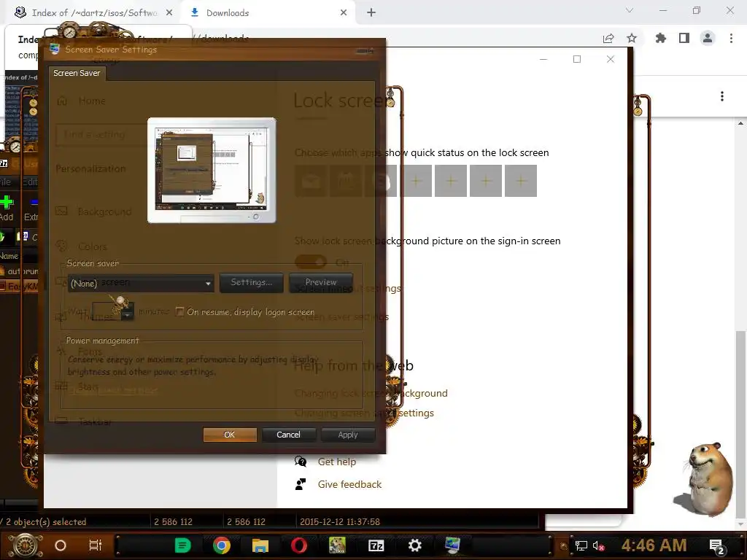Open Get help in Settings window

click(337, 462)
